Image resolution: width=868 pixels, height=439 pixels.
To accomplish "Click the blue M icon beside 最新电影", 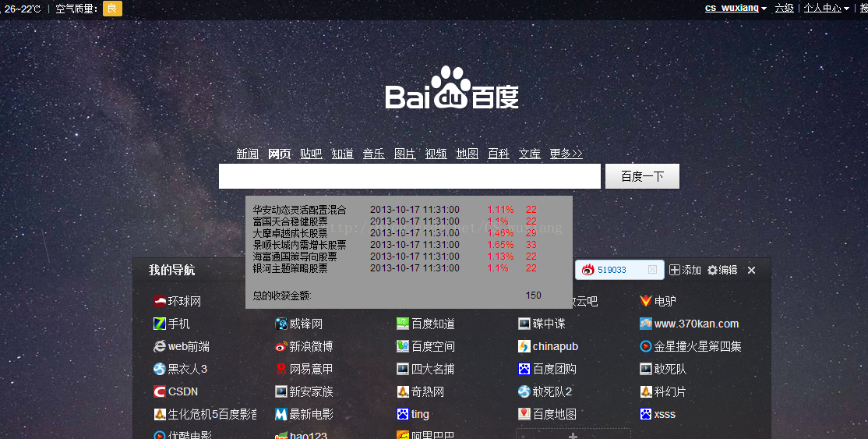I will (x=281, y=414).
